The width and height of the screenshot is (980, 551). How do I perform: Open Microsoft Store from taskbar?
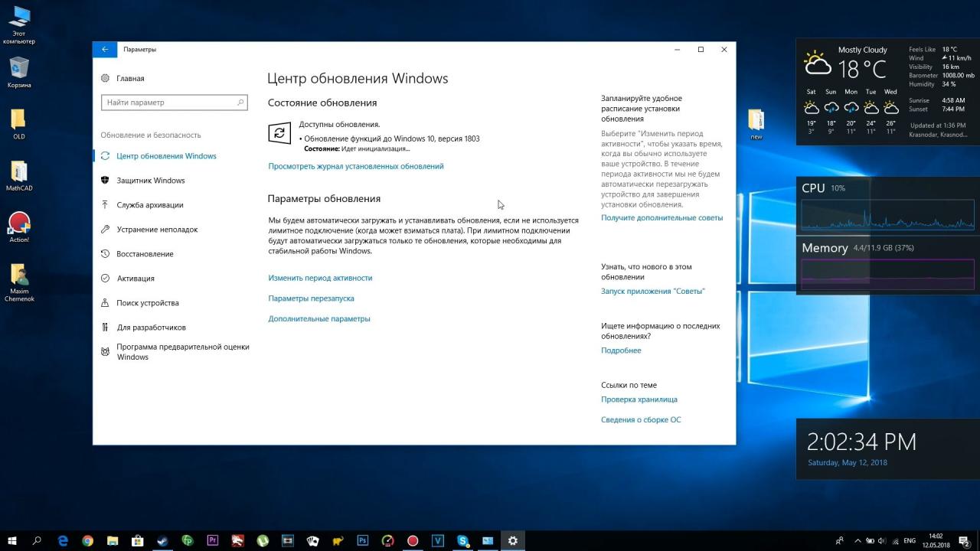pyautogui.click(x=138, y=540)
